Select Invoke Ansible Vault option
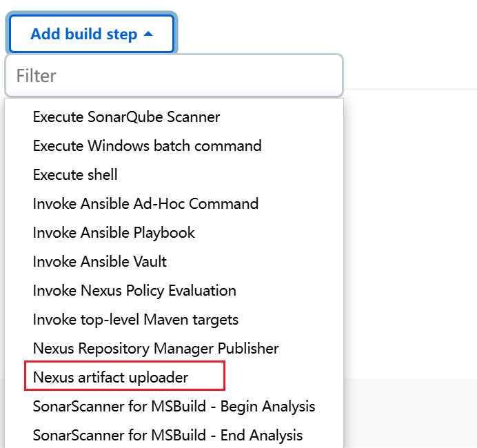The height and width of the screenshot is (448, 477). point(100,261)
